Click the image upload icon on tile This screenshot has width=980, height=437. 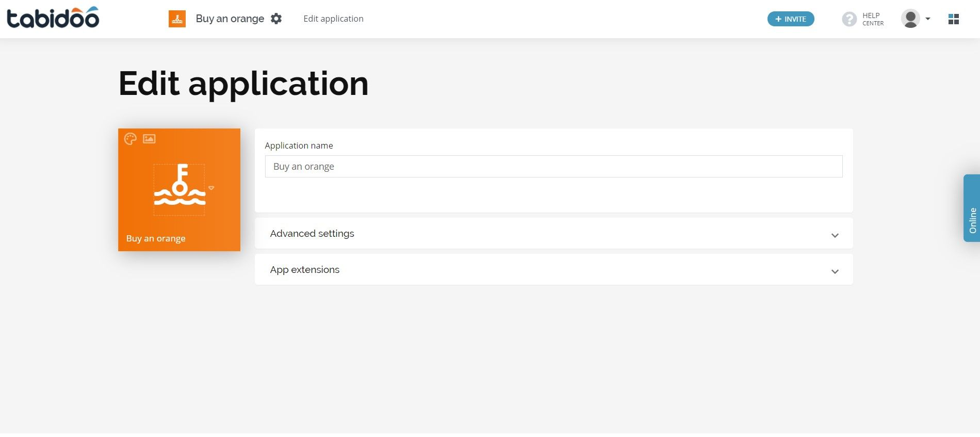click(149, 139)
